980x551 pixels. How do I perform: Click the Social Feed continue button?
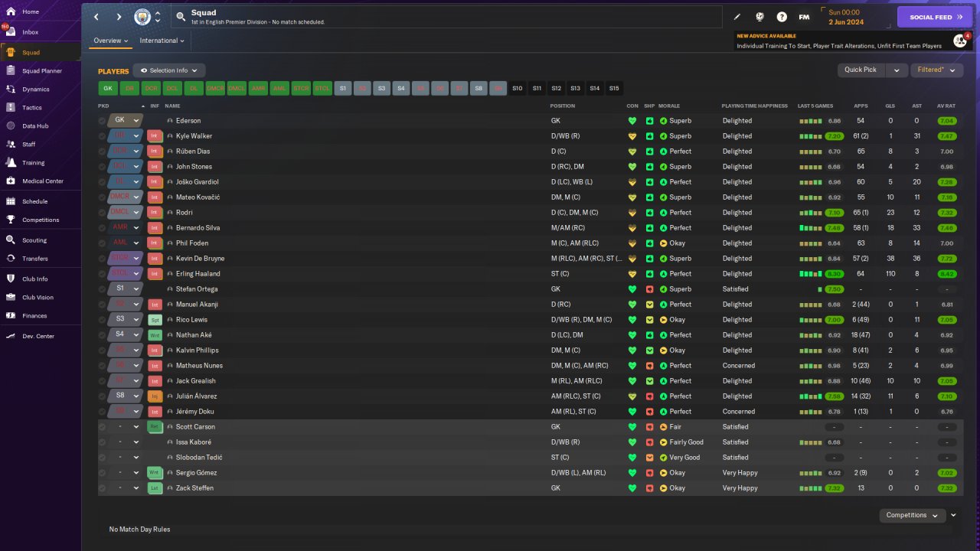click(935, 17)
